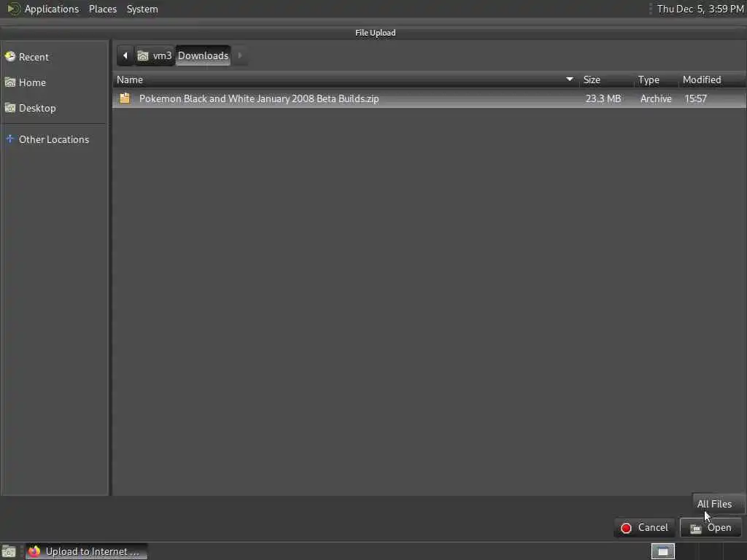Click the Home folder icon in sidebar
Image resolution: width=747 pixels, height=560 pixels.
[10, 82]
